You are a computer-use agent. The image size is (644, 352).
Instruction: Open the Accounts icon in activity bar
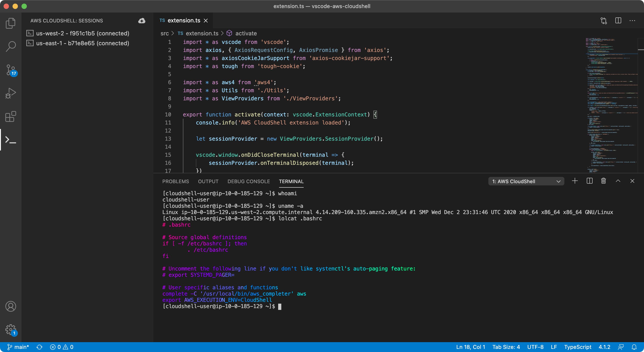click(11, 307)
